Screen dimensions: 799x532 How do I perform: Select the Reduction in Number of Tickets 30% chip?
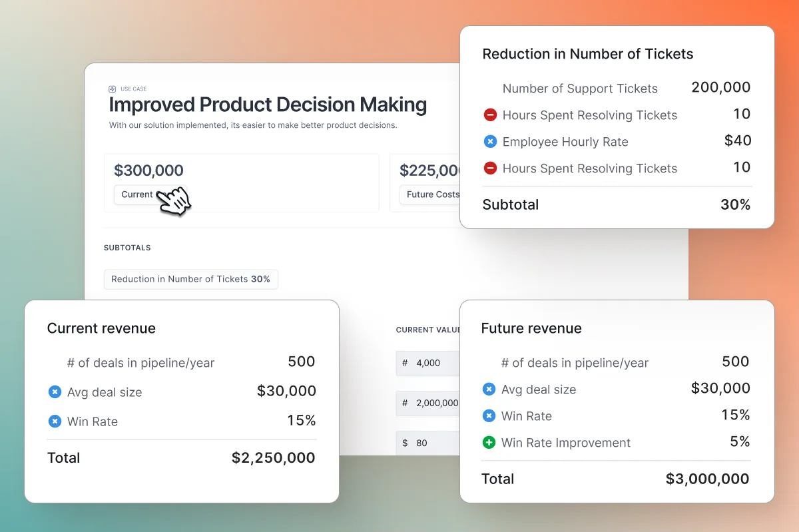[x=190, y=279]
